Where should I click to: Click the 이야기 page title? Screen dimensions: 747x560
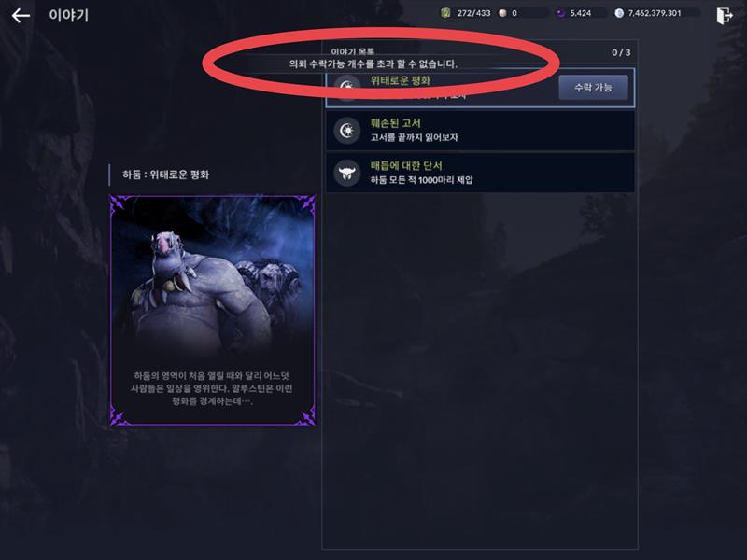coord(68,15)
